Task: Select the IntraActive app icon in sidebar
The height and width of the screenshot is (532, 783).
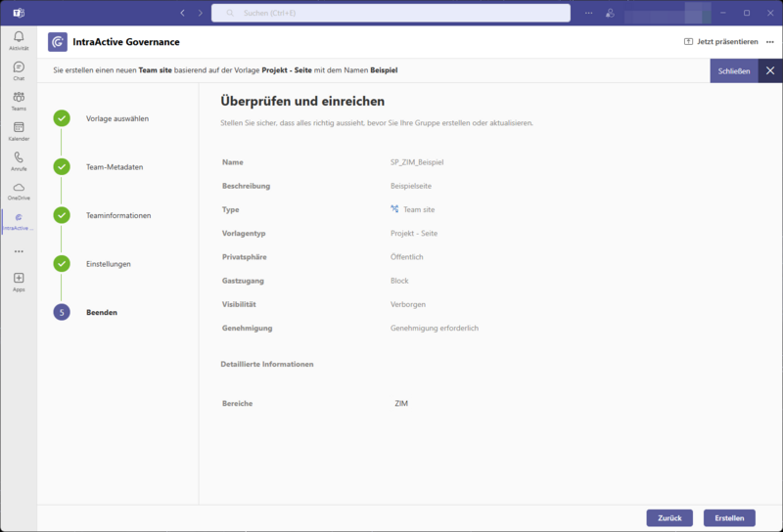Action: pos(19,218)
